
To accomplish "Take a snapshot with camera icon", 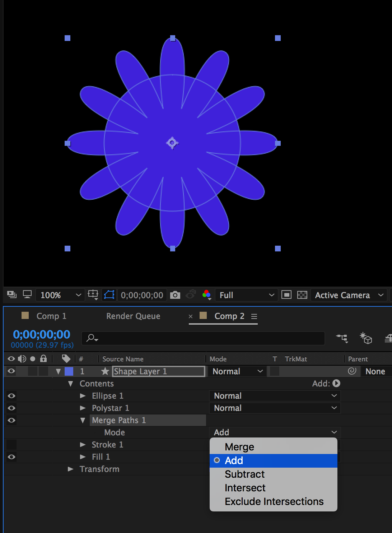I will coord(175,295).
